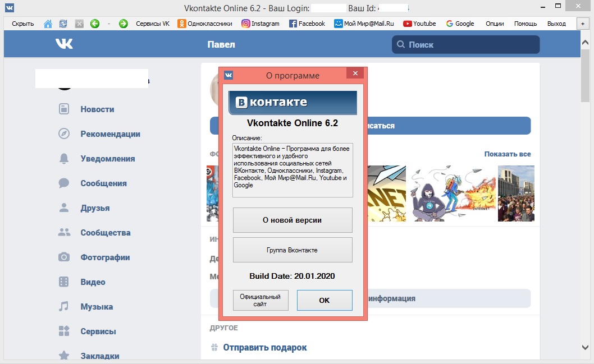Click the Выход menu item
594x364 pixels.
[x=556, y=24]
